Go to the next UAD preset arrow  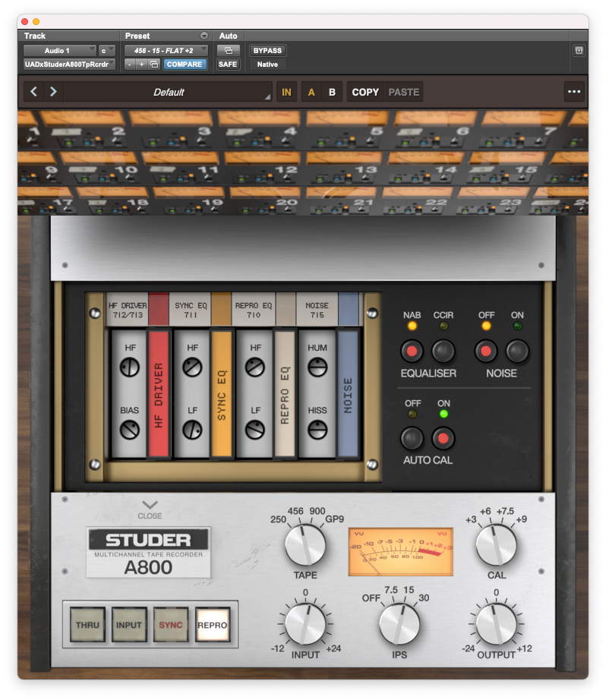[53, 92]
